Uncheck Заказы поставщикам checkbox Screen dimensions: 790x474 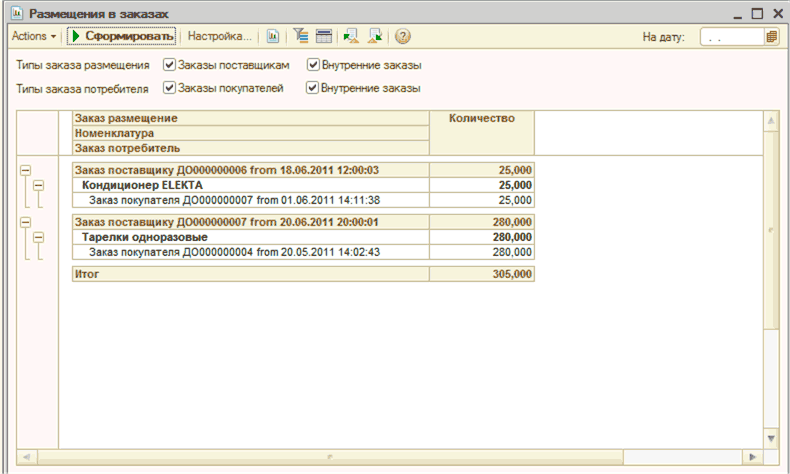tap(169, 65)
